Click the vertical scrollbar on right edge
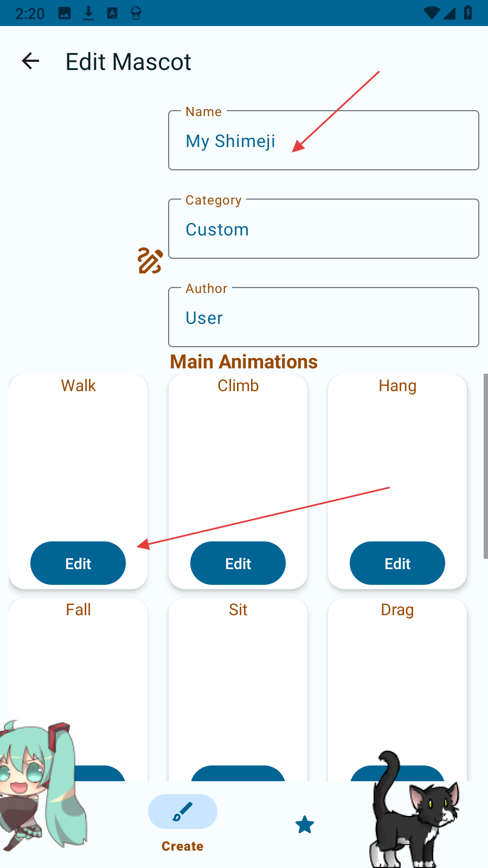The width and height of the screenshot is (488, 868). coord(485,465)
